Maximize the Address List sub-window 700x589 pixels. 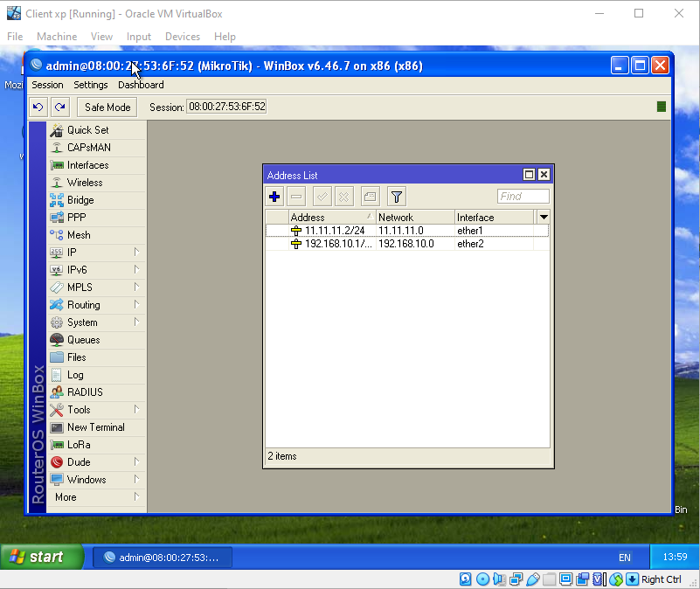click(x=529, y=175)
